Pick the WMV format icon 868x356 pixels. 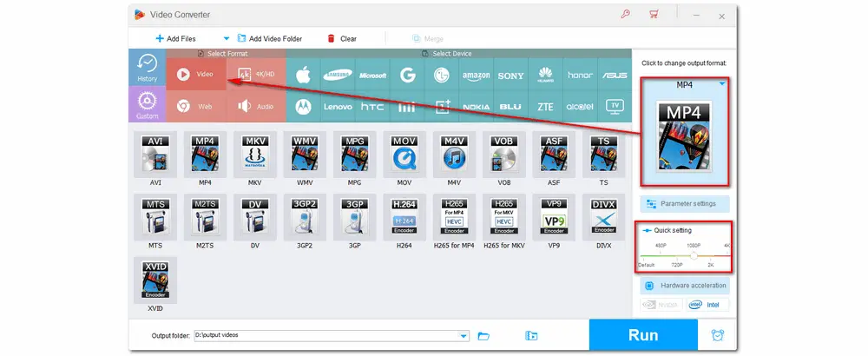click(x=305, y=154)
